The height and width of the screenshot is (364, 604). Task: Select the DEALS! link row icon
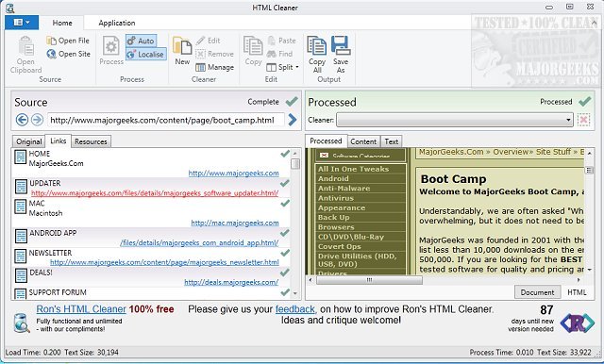pyautogui.click(x=21, y=276)
